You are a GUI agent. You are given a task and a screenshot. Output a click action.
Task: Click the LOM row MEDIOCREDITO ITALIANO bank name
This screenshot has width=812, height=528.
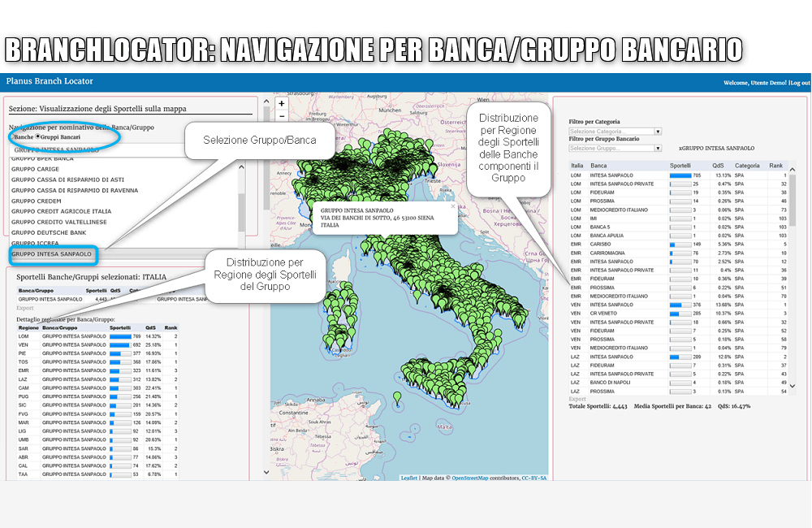(619, 210)
